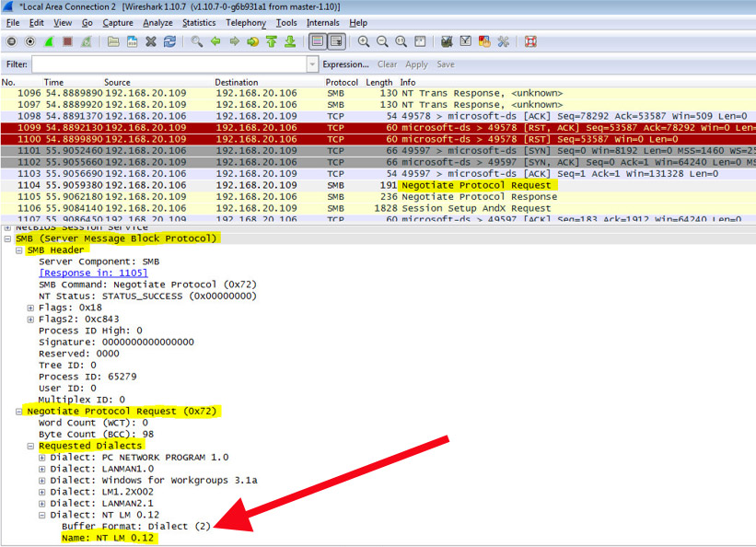
Task: Open the Internals menu
Action: (322, 23)
